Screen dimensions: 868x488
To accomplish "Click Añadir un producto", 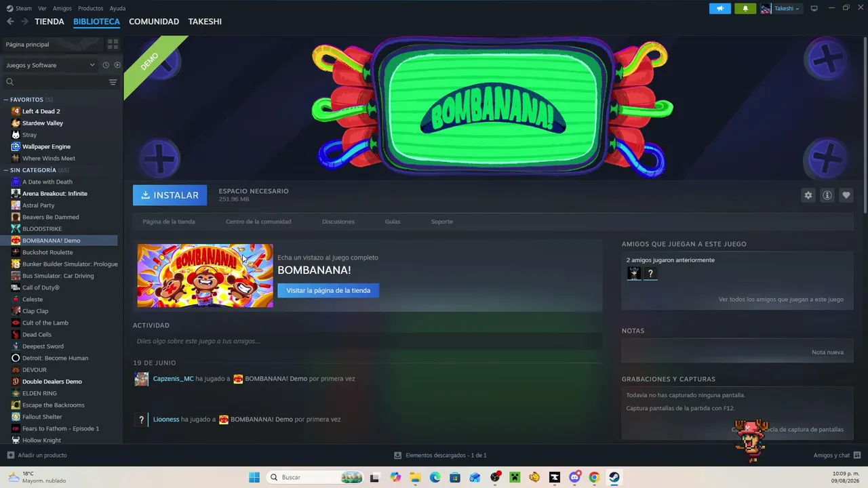I will pos(37,455).
